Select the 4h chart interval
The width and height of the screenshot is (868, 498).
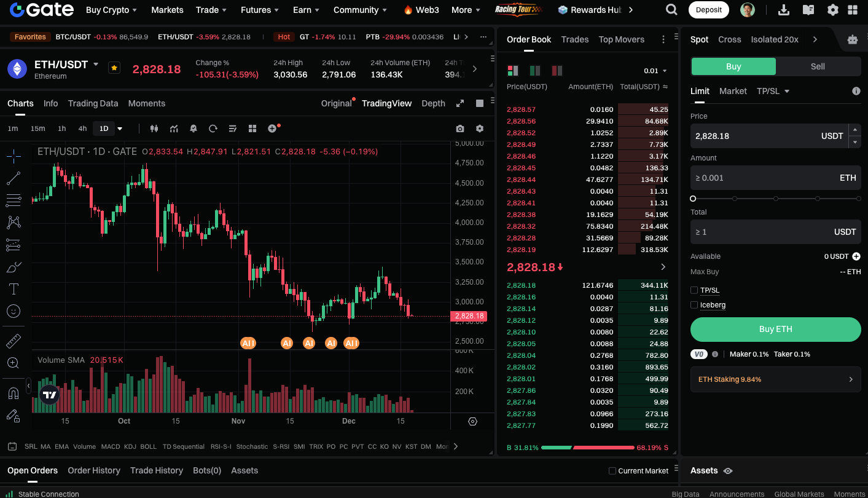coord(82,128)
